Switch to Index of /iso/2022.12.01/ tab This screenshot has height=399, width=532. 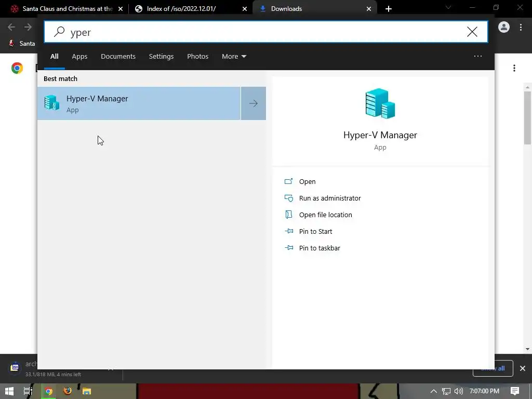click(x=191, y=9)
